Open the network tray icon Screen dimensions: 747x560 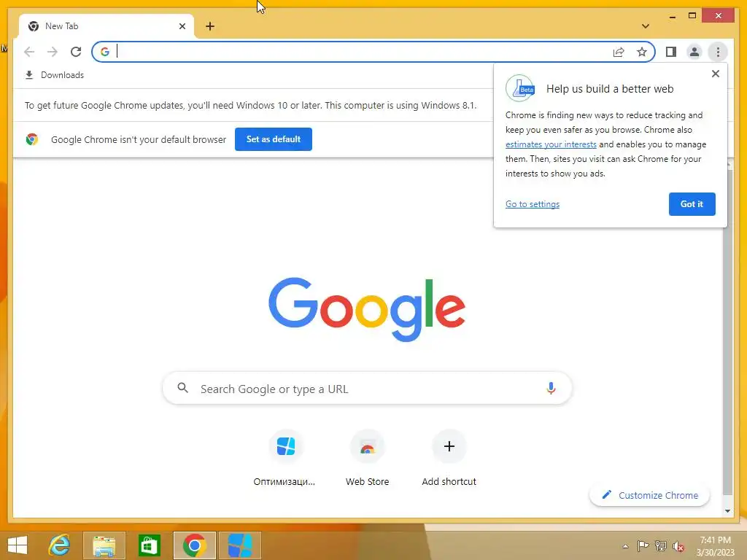660,546
